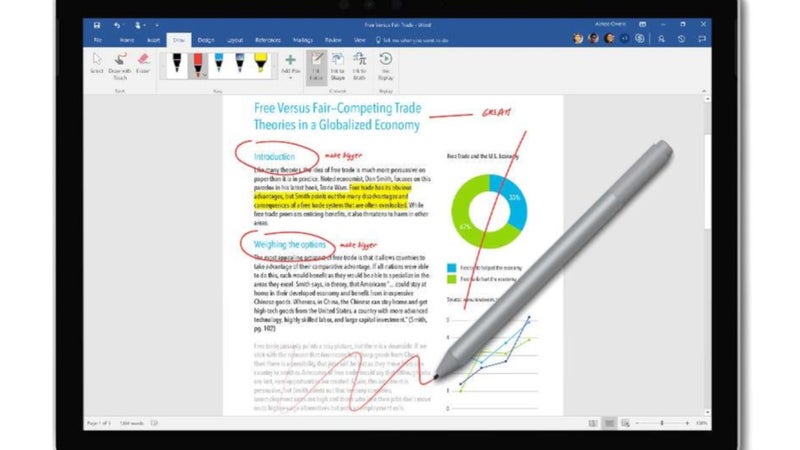Choose the Select arrow tool
This screenshot has height=450, width=800.
pos(97,65)
